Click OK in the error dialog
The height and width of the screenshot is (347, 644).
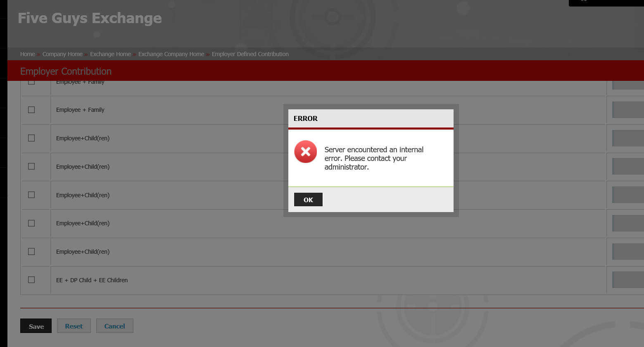[x=308, y=200]
